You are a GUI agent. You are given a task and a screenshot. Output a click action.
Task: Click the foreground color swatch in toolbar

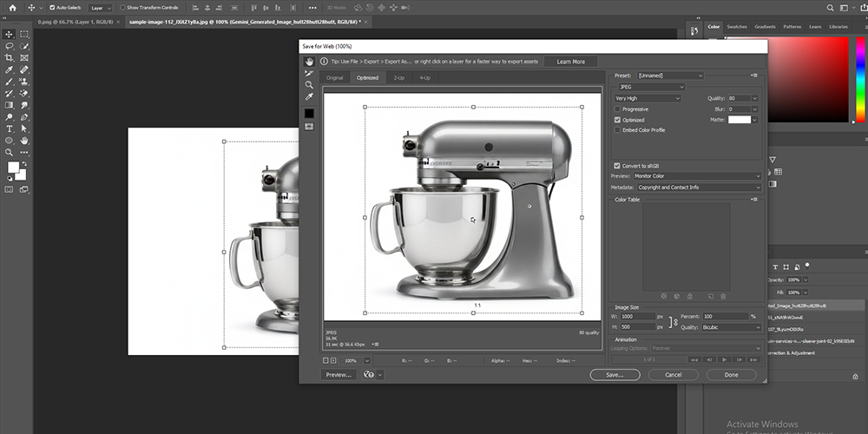pos(13,167)
